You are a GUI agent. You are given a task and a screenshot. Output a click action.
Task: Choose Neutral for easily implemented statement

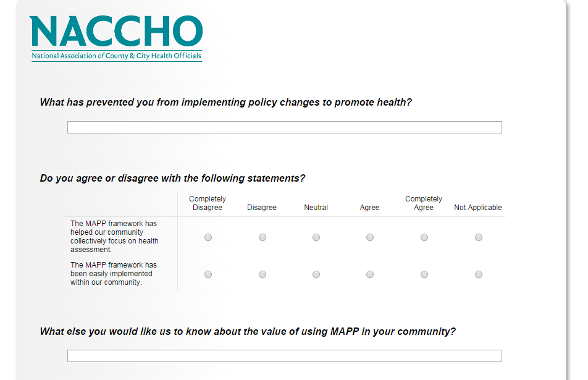[x=316, y=274]
